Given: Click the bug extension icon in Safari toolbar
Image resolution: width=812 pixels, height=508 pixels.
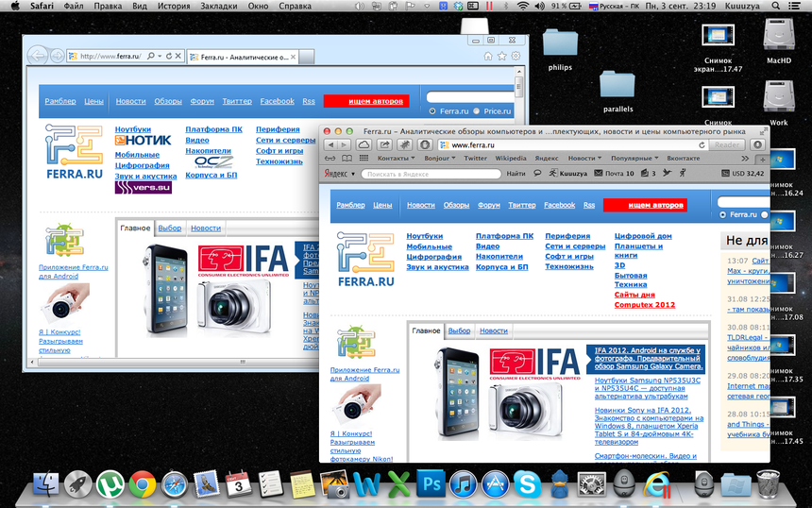Looking at the screenshot, I should point(404,145).
